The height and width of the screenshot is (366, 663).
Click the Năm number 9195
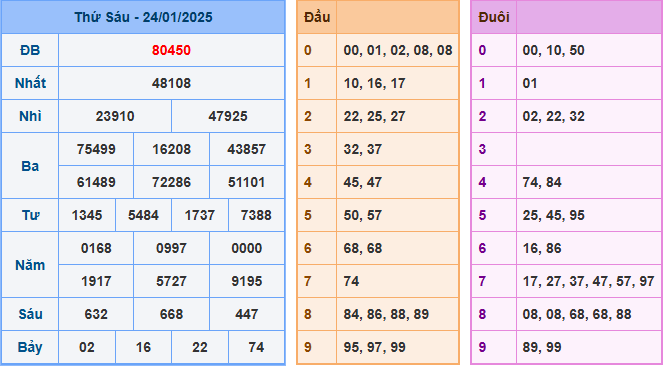[x=247, y=281]
